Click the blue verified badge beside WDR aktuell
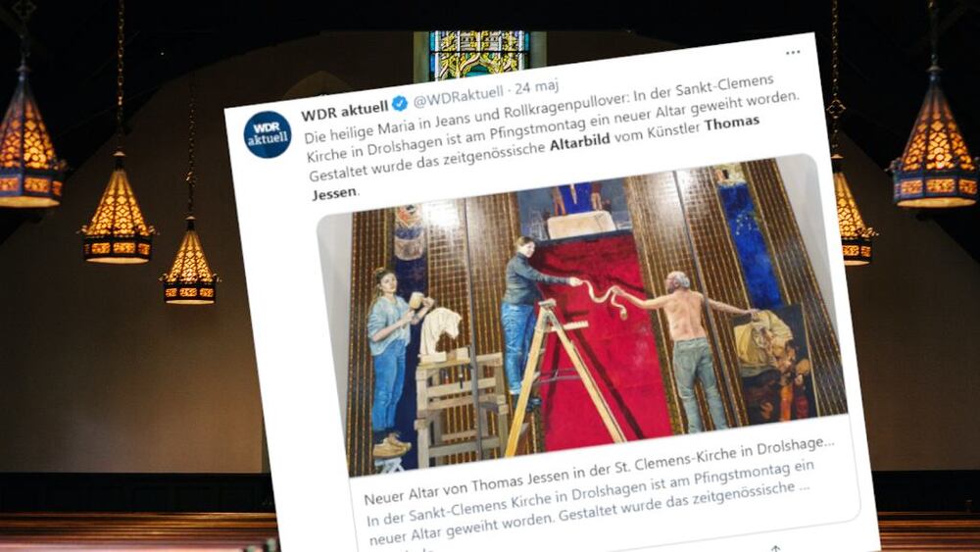Image resolution: width=980 pixels, height=552 pixels. click(x=400, y=104)
